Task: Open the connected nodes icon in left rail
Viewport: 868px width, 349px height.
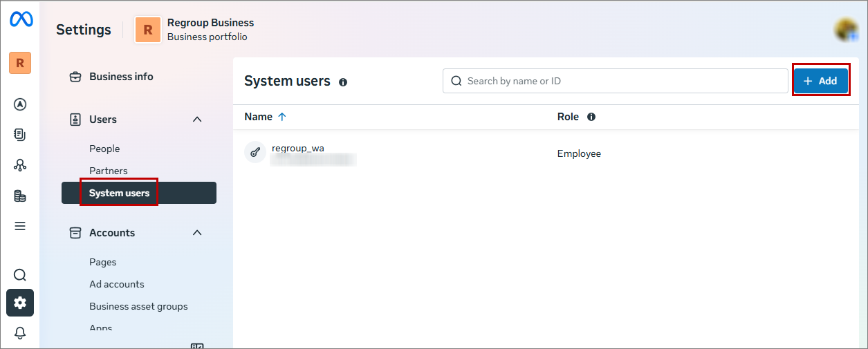Action: pyautogui.click(x=20, y=165)
